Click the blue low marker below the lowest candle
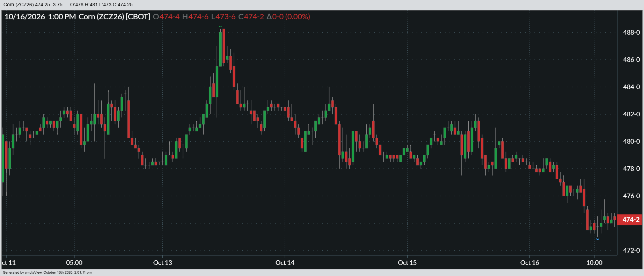Image resolution: width=644 pixels, height=276 pixels. 598,239
